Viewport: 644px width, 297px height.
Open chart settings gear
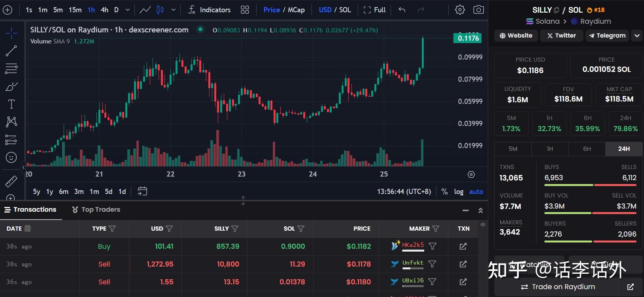click(460, 10)
